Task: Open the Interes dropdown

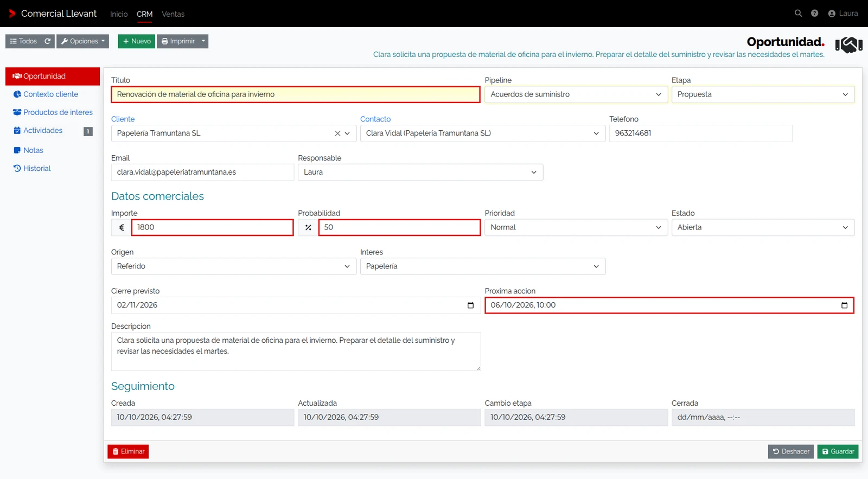Action: pyautogui.click(x=483, y=266)
